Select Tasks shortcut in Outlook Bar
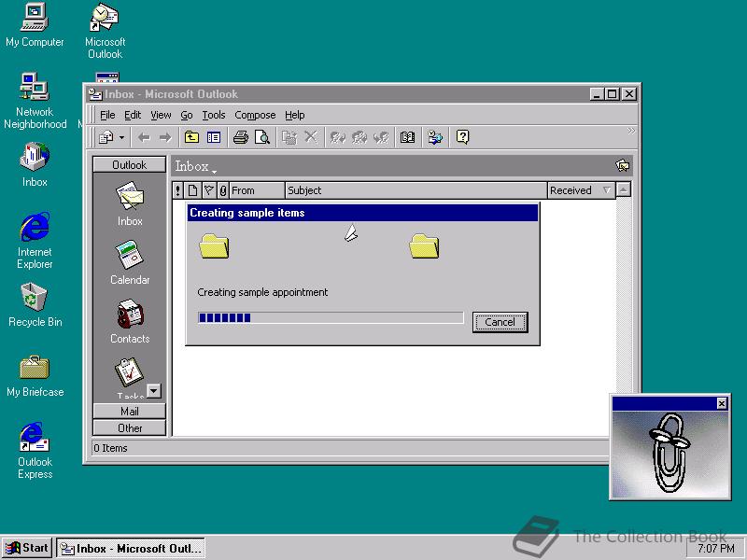Screen dimensions: 747x560 point(129,379)
